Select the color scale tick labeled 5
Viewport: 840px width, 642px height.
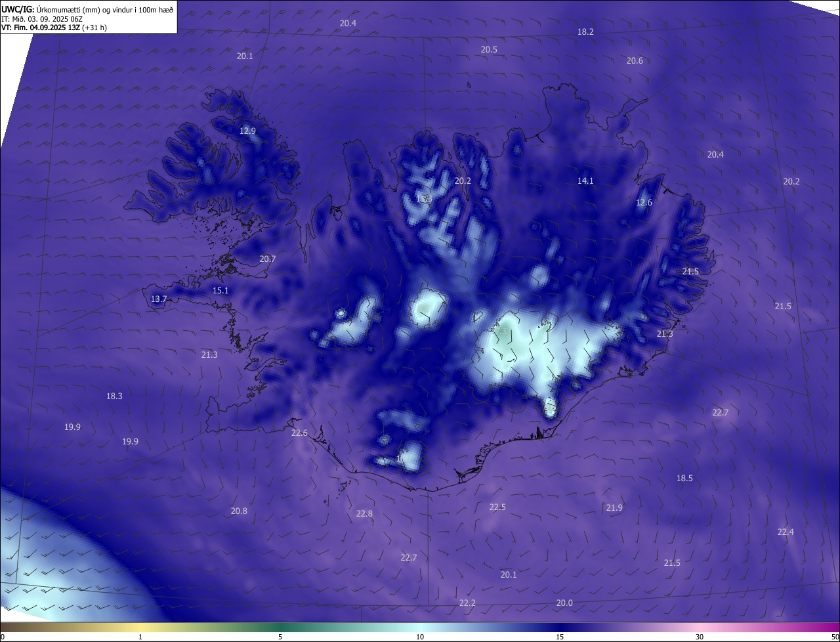point(280,637)
